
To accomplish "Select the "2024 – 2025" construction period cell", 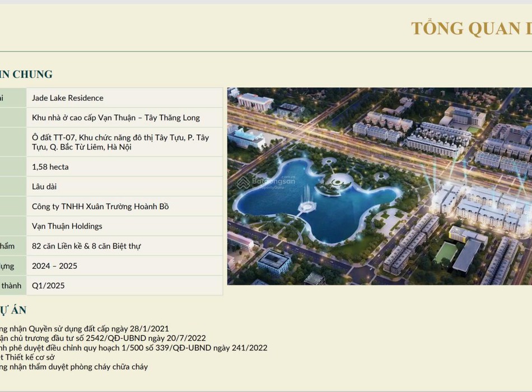I will (54, 266).
